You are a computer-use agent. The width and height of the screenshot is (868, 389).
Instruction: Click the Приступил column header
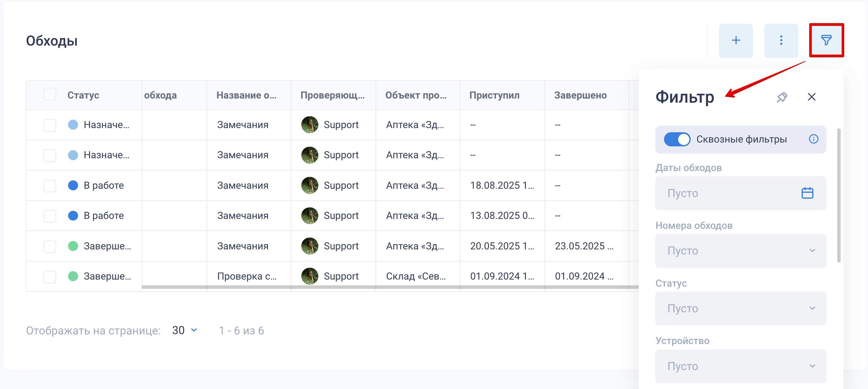click(x=494, y=95)
